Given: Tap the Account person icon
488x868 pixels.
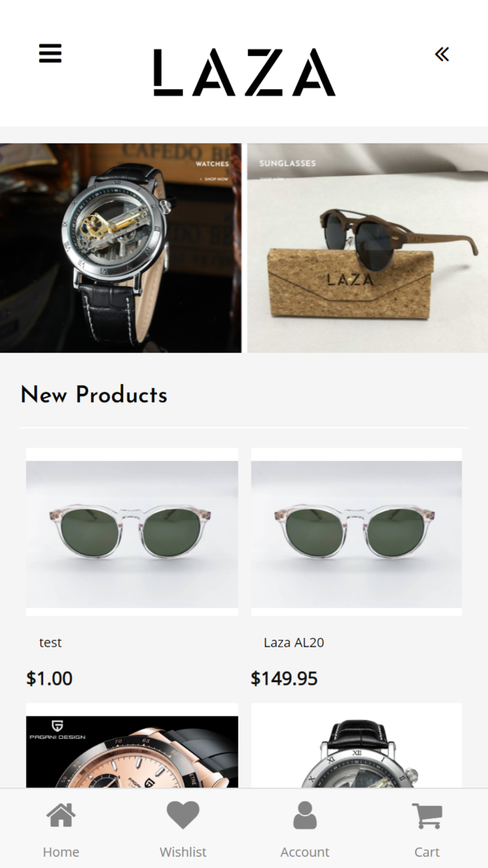Looking at the screenshot, I should point(305,815).
